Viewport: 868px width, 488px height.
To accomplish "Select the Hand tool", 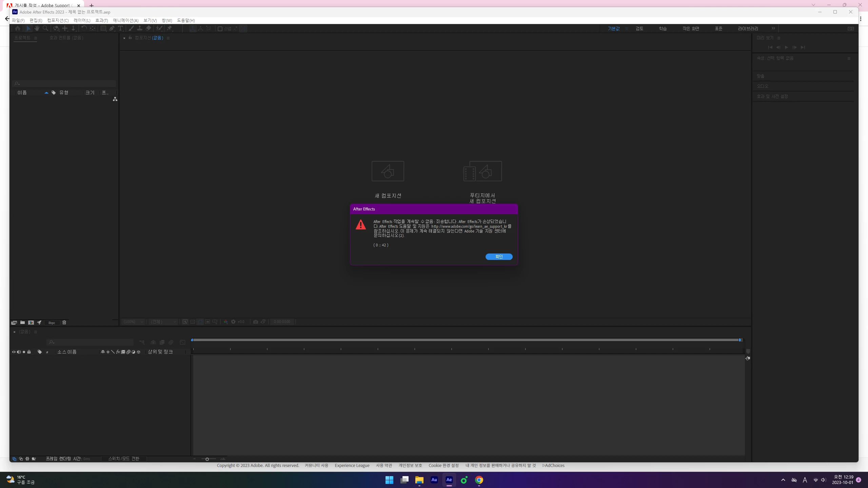I will point(37,28).
